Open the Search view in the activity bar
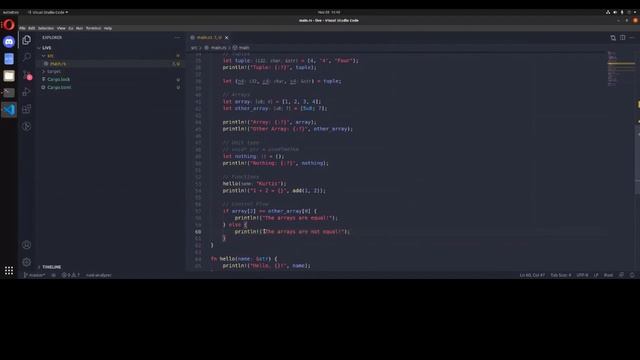 [27, 57]
